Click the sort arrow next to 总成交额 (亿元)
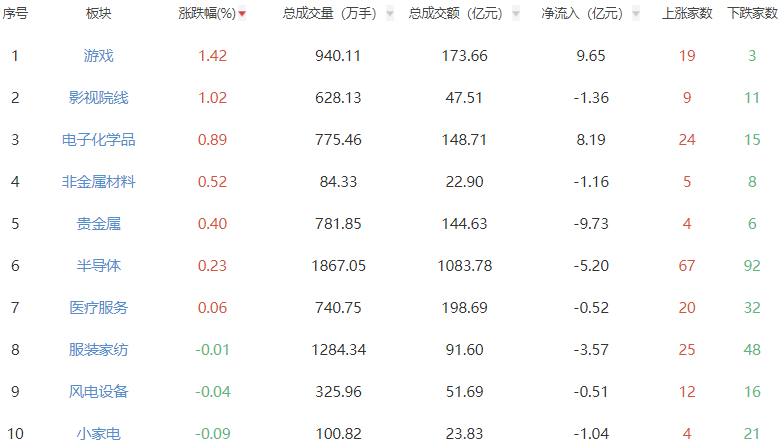 tap(515, 15)
